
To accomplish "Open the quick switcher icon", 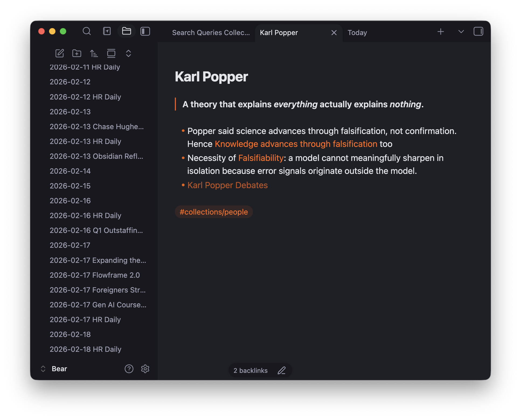I will pos(107,31).
